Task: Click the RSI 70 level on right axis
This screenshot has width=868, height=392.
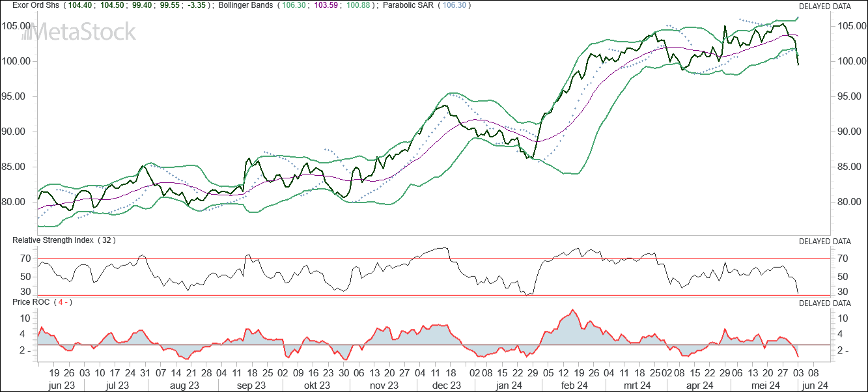Action: pos(841,259)
